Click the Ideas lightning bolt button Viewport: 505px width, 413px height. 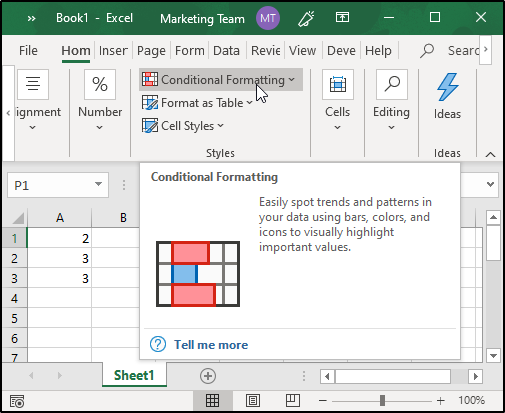click(x=447, y=87)
